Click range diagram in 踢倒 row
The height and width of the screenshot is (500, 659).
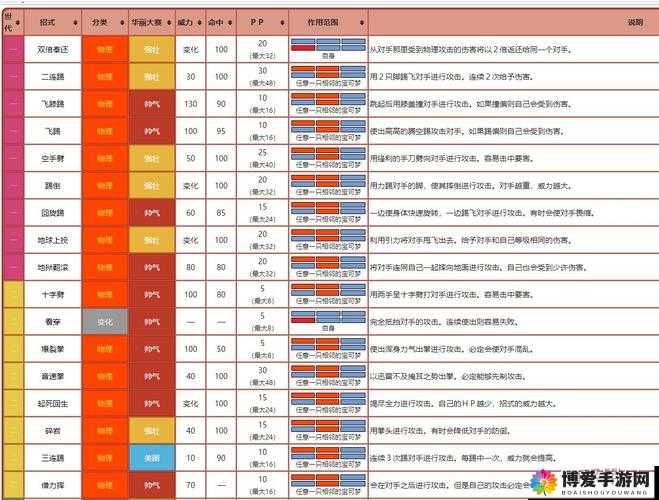tap(328, 181)
